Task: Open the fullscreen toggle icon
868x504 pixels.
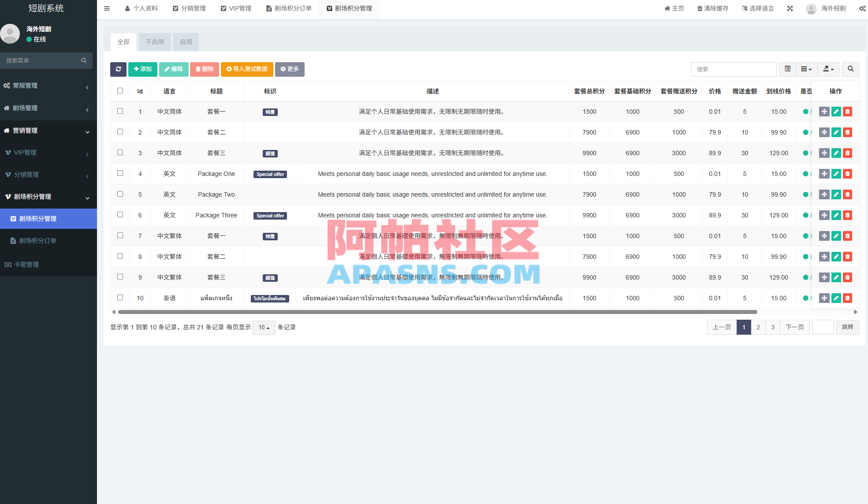Action: tap(790, 8)
